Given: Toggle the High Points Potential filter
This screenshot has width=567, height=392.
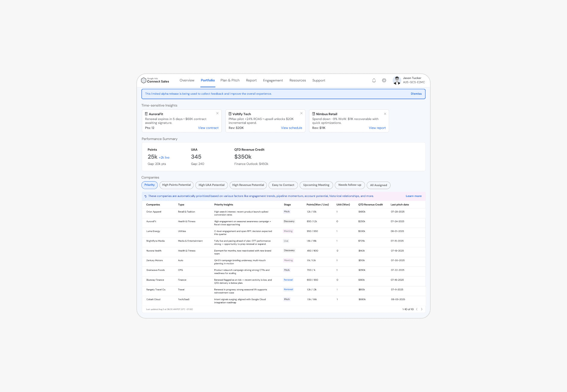Looking at the screenshot, I should pos(176,185).
